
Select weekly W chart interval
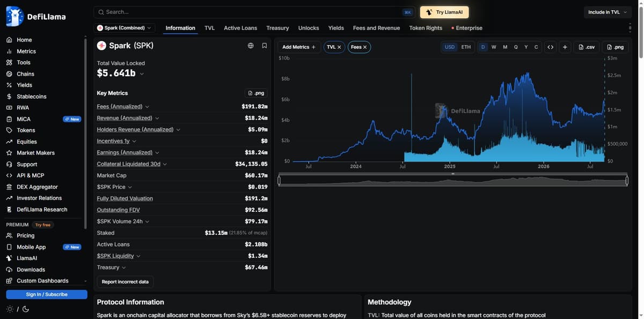(x=494, y=47)
